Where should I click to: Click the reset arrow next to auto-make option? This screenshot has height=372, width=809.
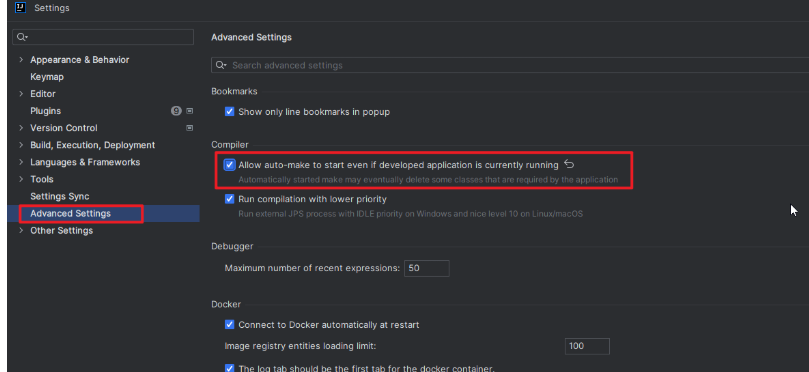coord(569,165)
